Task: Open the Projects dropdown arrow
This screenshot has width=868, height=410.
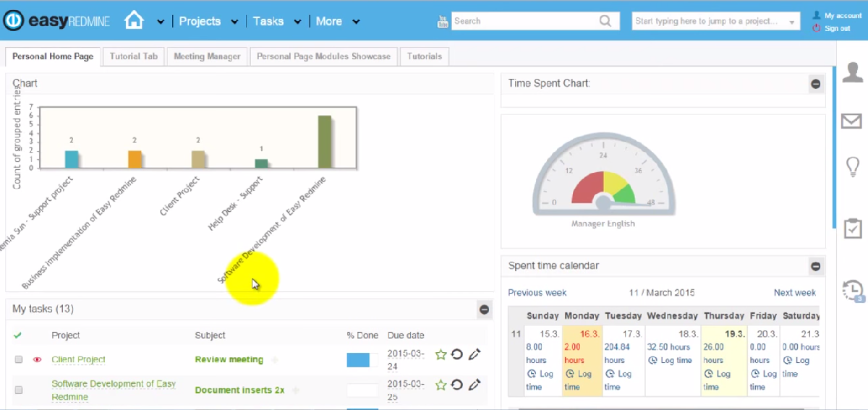Action: (x=234, y=22)
